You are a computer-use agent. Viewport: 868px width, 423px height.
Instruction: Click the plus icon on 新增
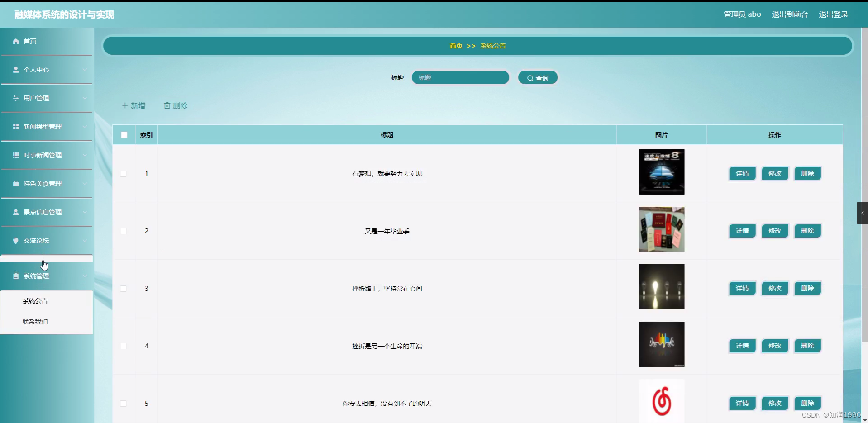125,105
